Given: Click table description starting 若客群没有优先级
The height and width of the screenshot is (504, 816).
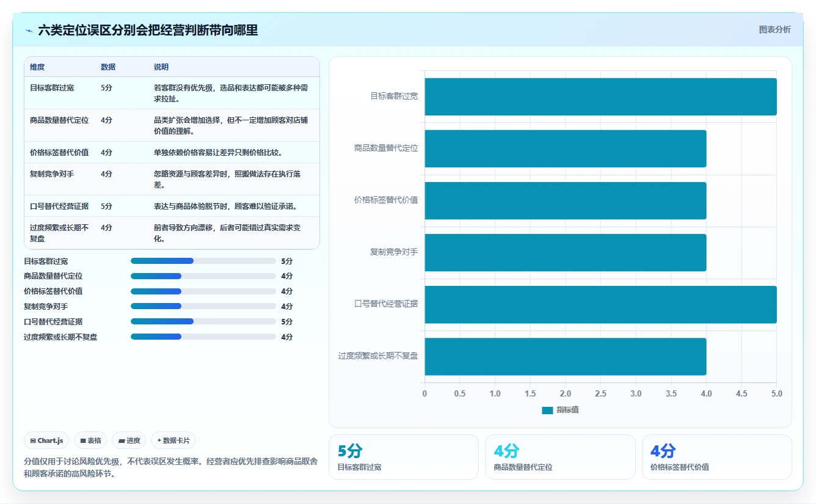Looking at the screenshot, I should (231, 93).
